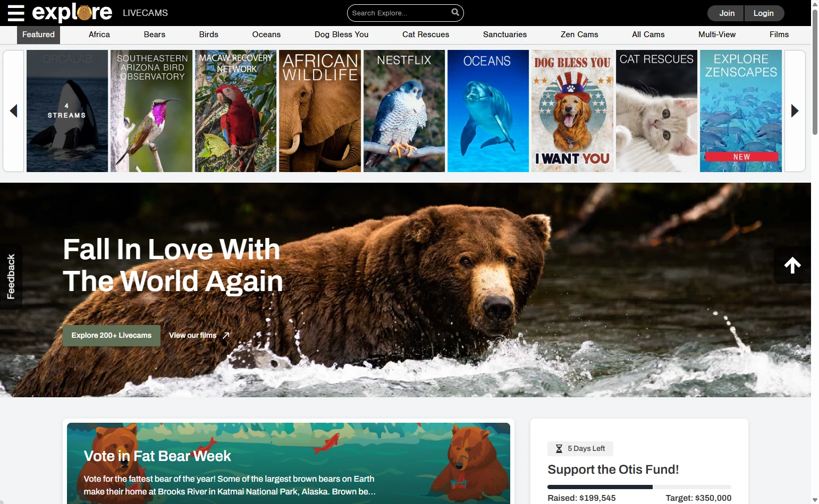The width and height of the screenshot is (819, 504).
Task: Type in the Search Explore field
Action: (399, 13)
